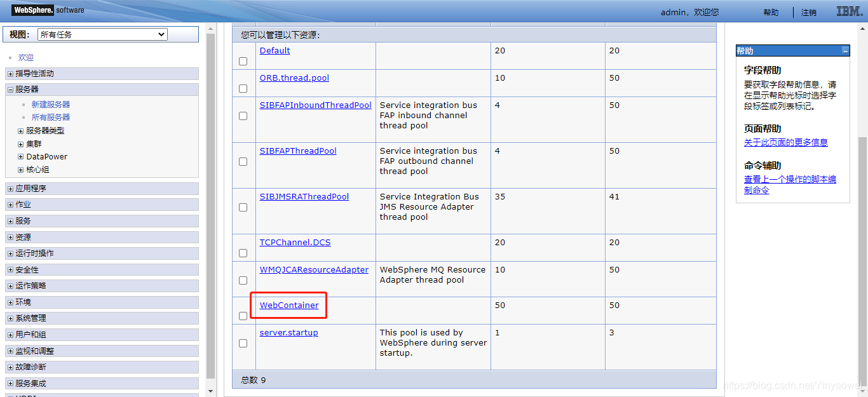Tick the checkbox for ORB.thread.pool

(243, 89)
